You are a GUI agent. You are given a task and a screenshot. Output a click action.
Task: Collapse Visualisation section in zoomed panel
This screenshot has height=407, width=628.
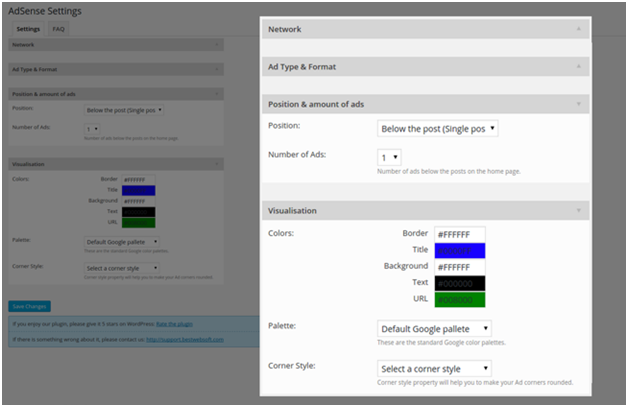(x=578, y=211)
